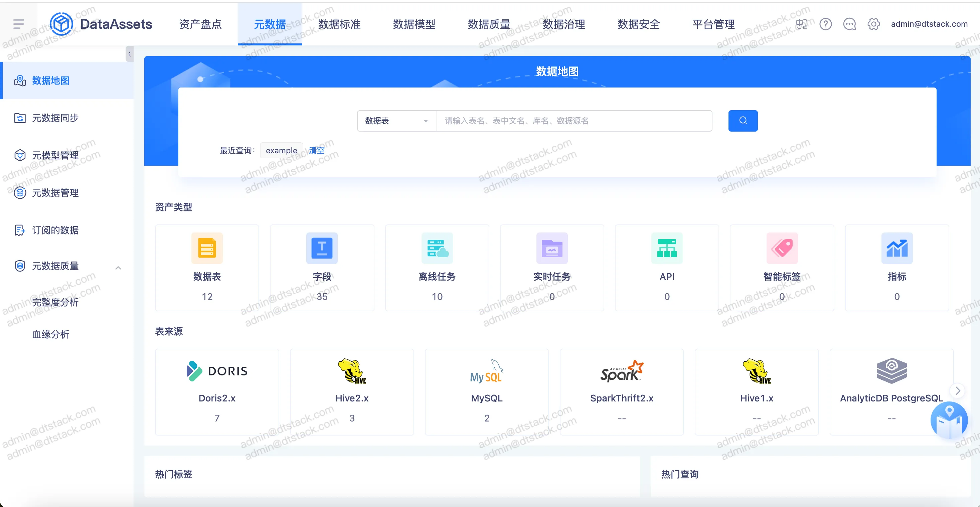
Task: Click the language switch icon in header
Action: click(801, 24)
